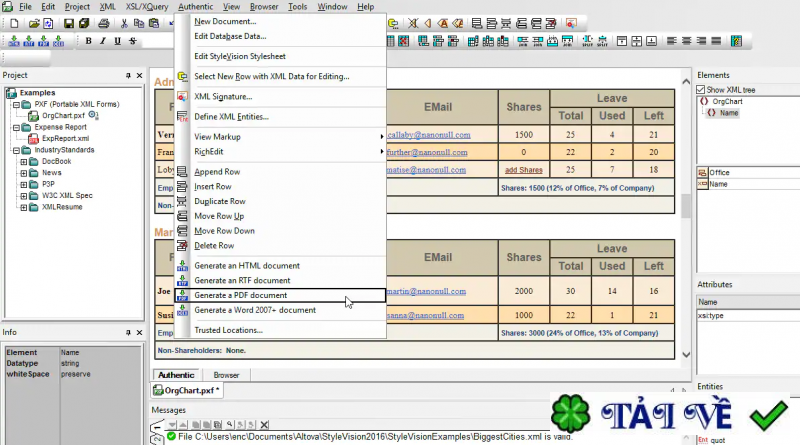Pin the Project panel
The image size is (800, 445).
(127, 76)
